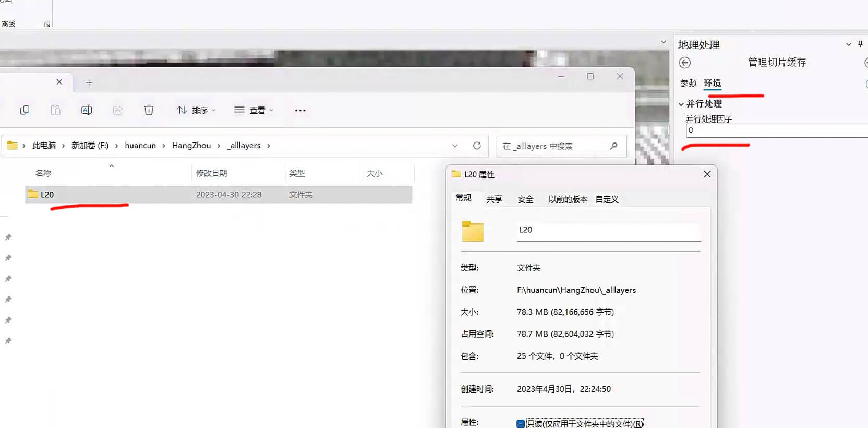Switch to the 参数 tab
The width and height of the screenshot is (868, 428).
pyautogui.click(x=689, y=83)
